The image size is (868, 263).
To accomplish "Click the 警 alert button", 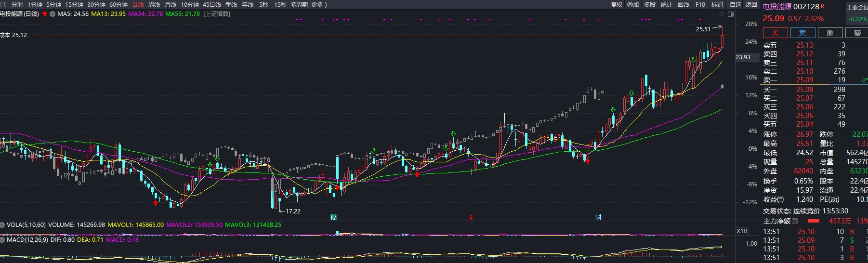I will (x=857, y=33).
